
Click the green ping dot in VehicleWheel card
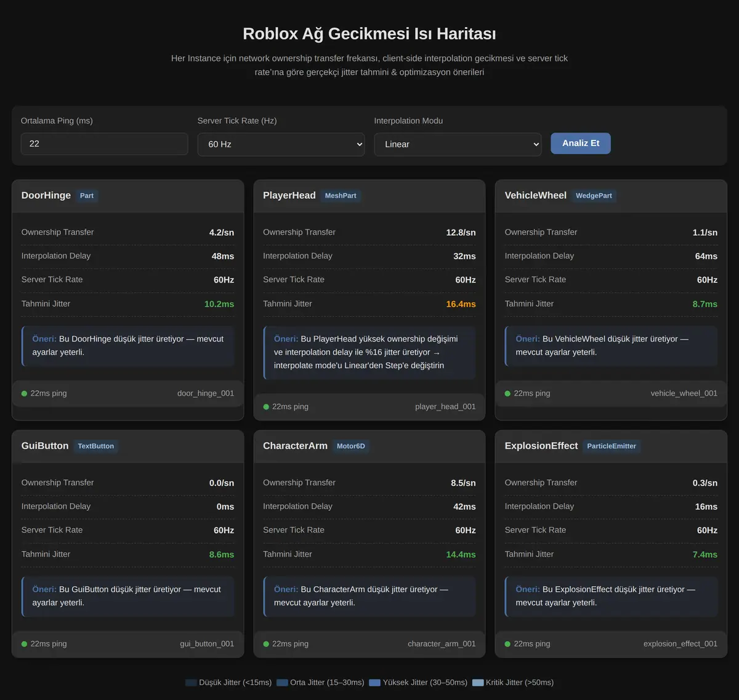coord(508,393)
